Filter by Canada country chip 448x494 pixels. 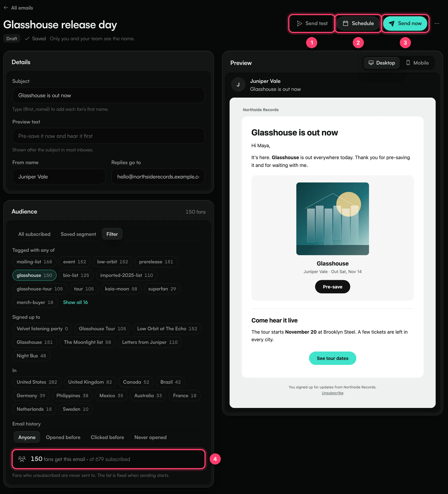[136, 382]
